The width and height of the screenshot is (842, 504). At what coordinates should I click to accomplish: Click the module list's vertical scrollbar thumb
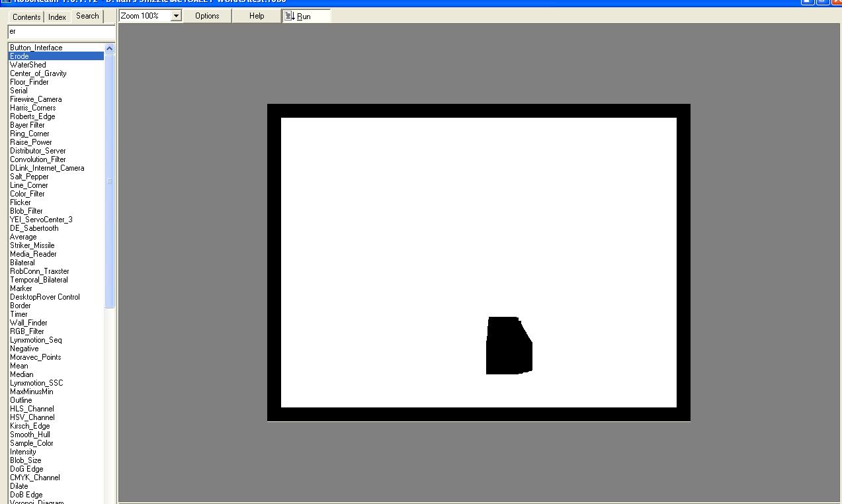coord(110,180)
